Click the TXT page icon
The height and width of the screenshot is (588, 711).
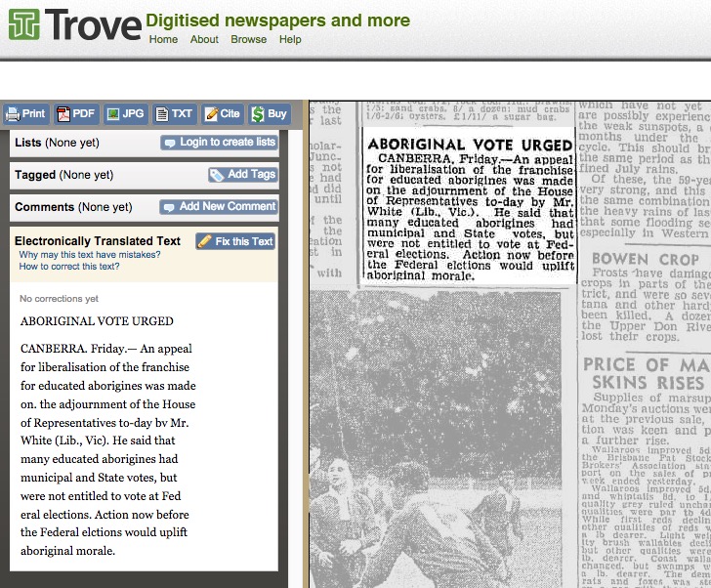click(162, 114)
